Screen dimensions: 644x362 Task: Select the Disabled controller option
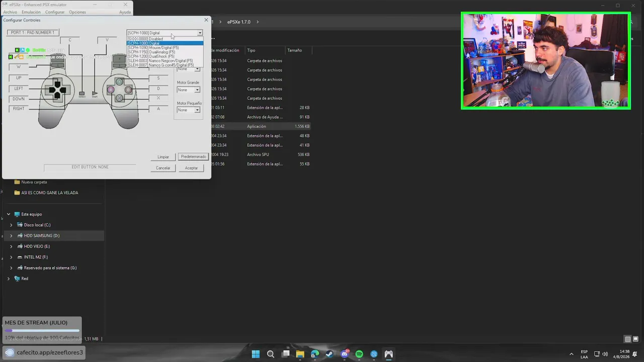pos(165,39)
